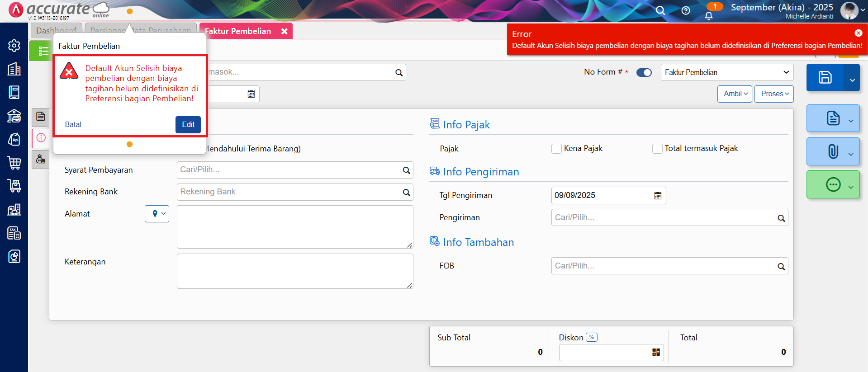The width and height of the screenshot is (868, 372).
Task: Toggle the No Form # switch
Action: pyautogui.click(x=644, y=72)
